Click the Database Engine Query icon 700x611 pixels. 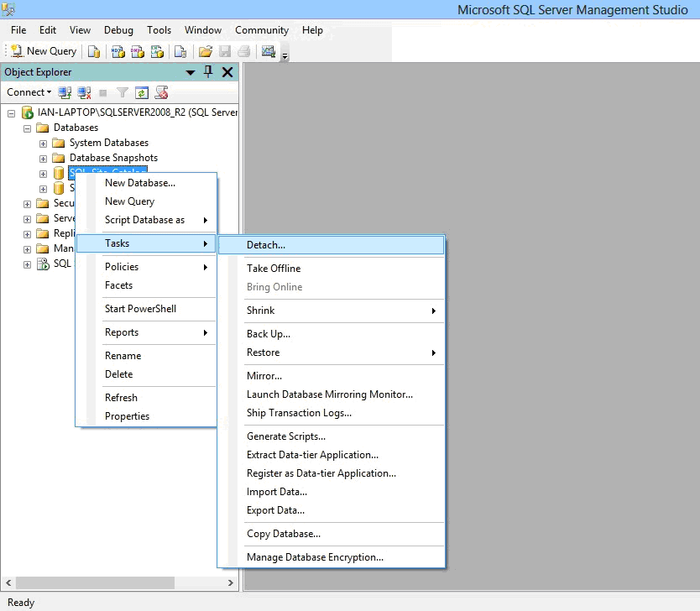(94, 51)
